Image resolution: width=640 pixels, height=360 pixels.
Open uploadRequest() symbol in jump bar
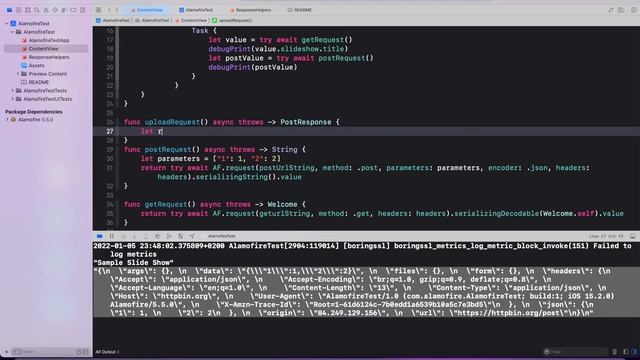click(232, 20)
